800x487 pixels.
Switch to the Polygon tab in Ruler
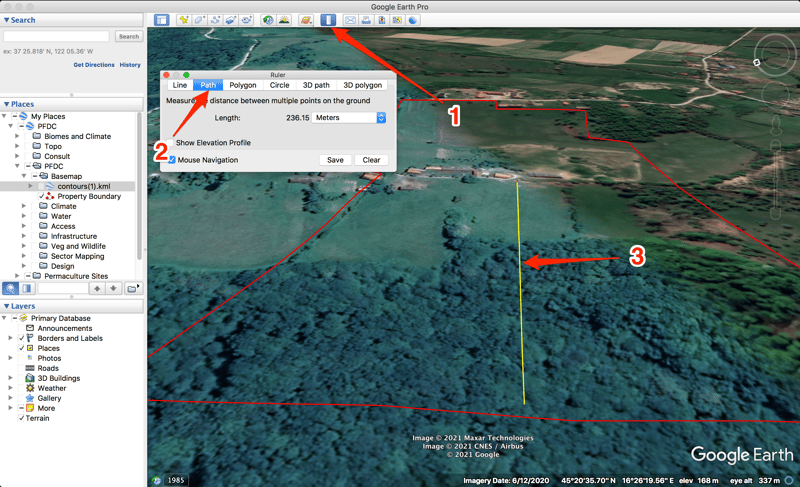[243, 85]
